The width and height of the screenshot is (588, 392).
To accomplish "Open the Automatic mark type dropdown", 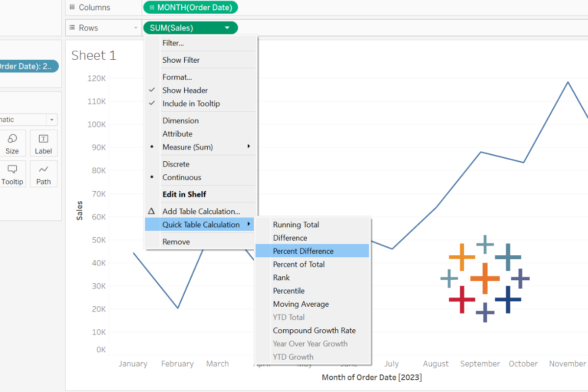I will tap(51, 119).
